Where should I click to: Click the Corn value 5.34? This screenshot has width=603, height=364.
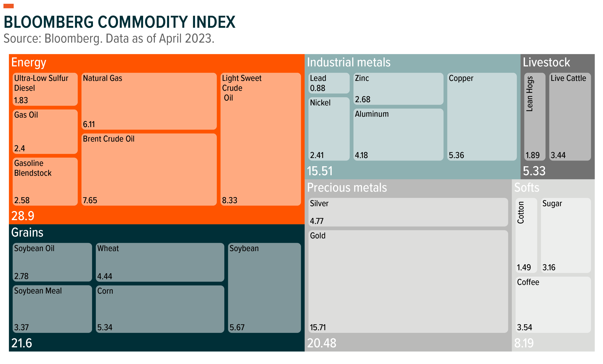[x=104, y=327]
